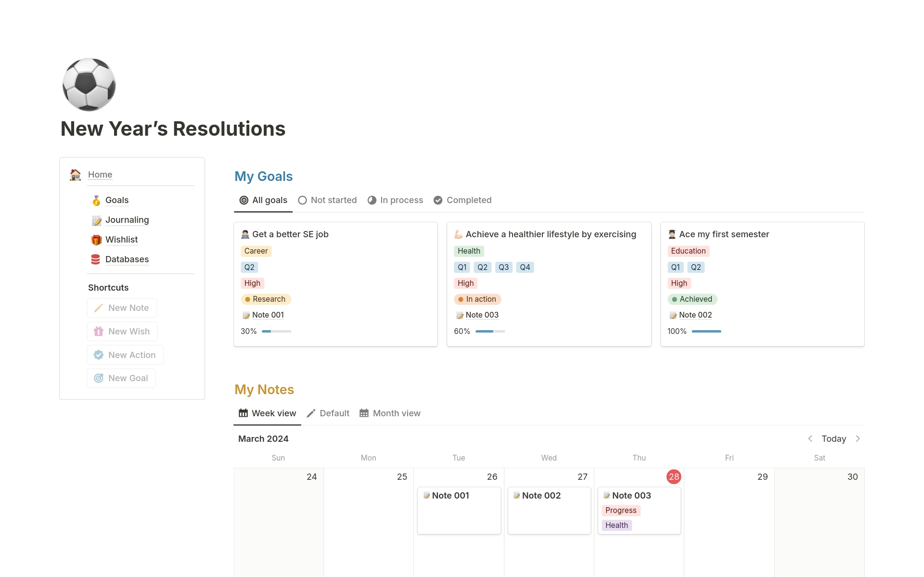Click the Today button in the calendar

click(x=834, y=438)
